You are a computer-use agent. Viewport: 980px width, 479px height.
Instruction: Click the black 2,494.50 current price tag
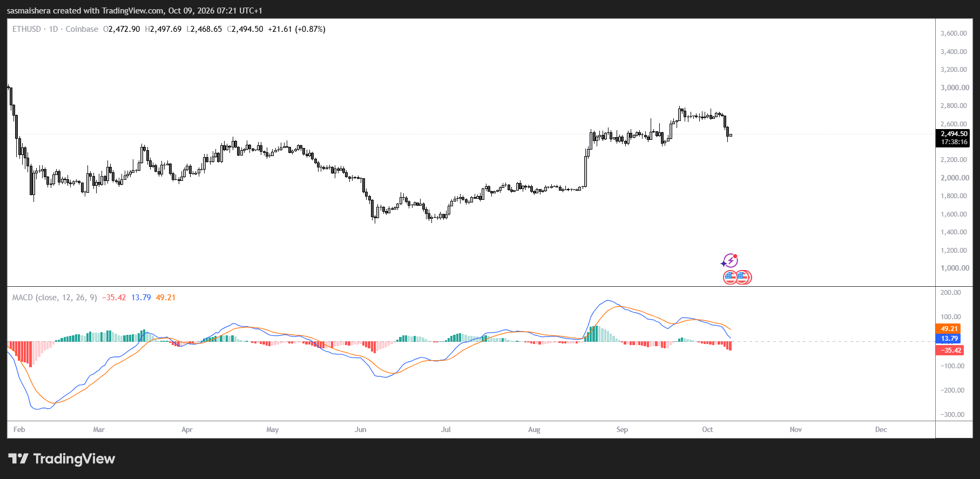(953, 134)
